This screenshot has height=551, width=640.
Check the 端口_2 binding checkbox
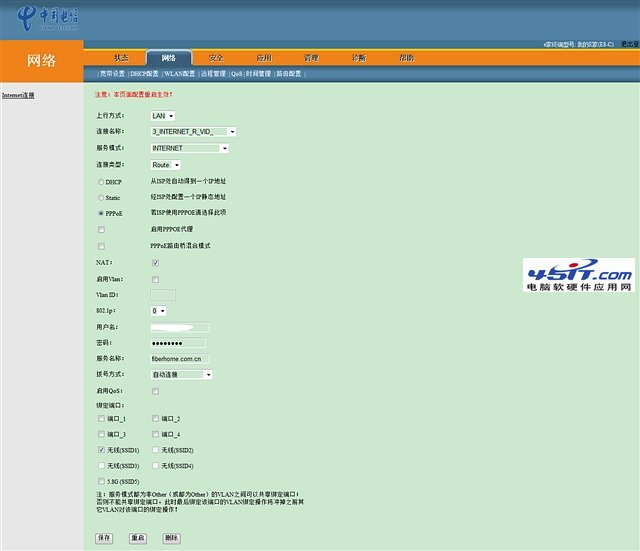[156, 418]
